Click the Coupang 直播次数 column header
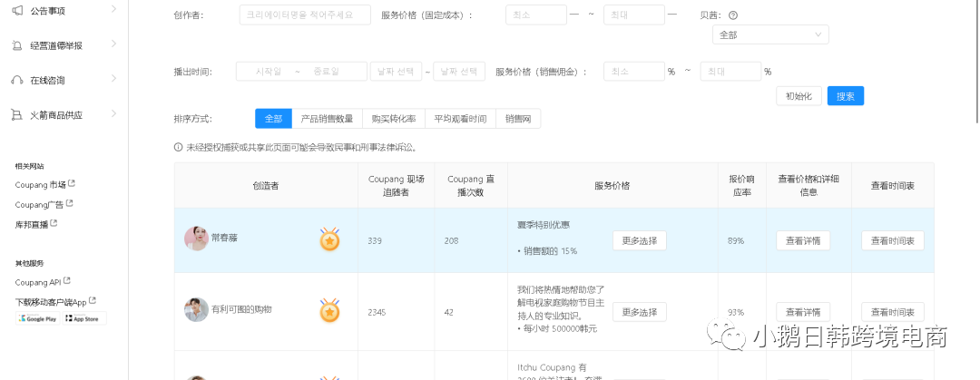This screenshot has height=380, width=980. point(471,186)
